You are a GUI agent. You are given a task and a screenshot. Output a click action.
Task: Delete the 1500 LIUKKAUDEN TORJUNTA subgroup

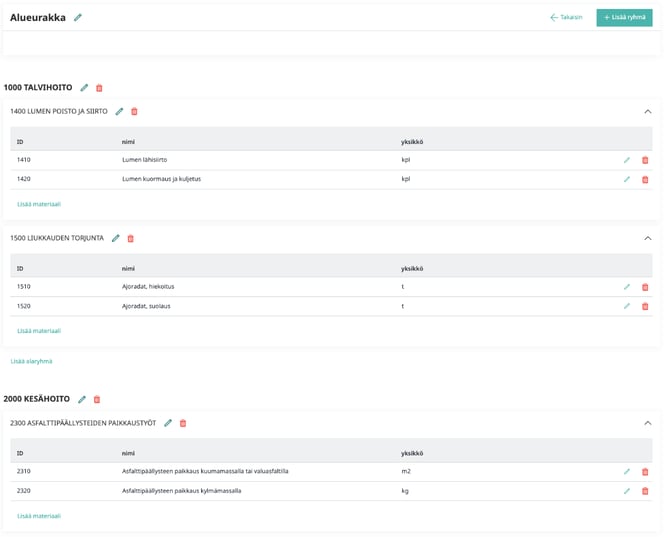click(131, 238)
